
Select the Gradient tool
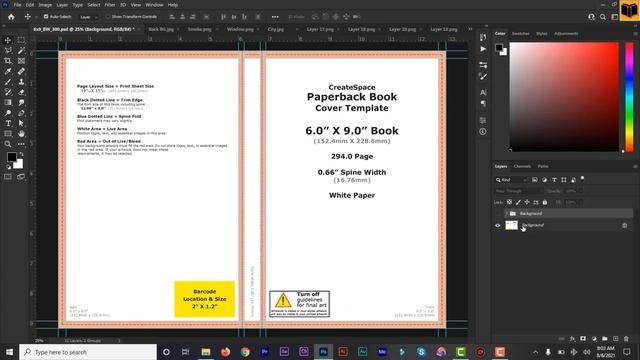[8, 102]
